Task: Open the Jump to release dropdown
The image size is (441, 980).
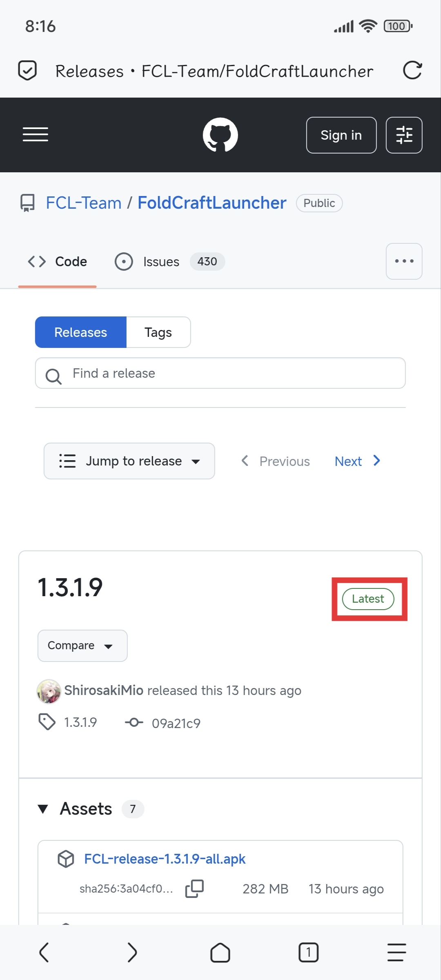Action: pyautogui.click(x=129, y=461)
